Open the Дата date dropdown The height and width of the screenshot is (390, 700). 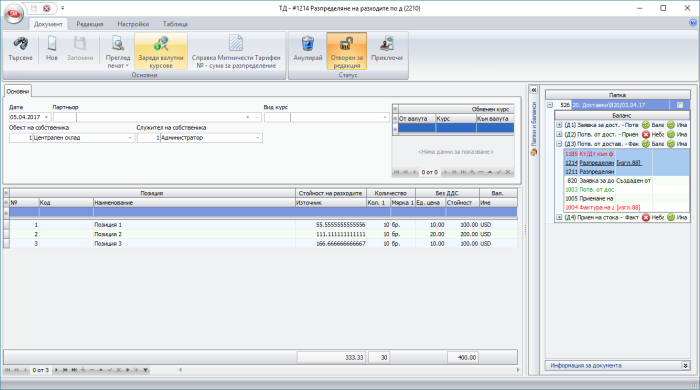click(46, 117)
